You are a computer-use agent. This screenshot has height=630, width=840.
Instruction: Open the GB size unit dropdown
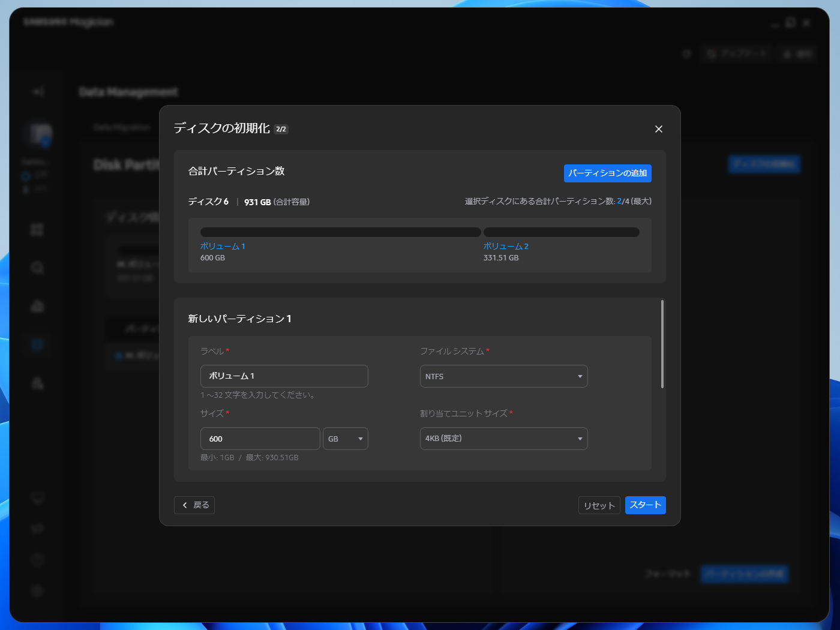[x=346, y=439]
